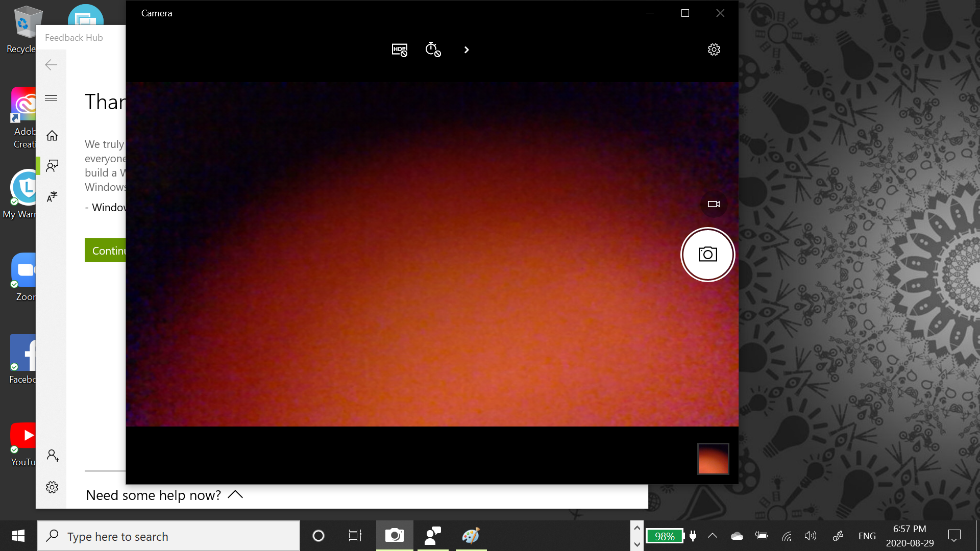Enable self-timer for camera capture
980x551 pixels.
(x=433, y=49)
